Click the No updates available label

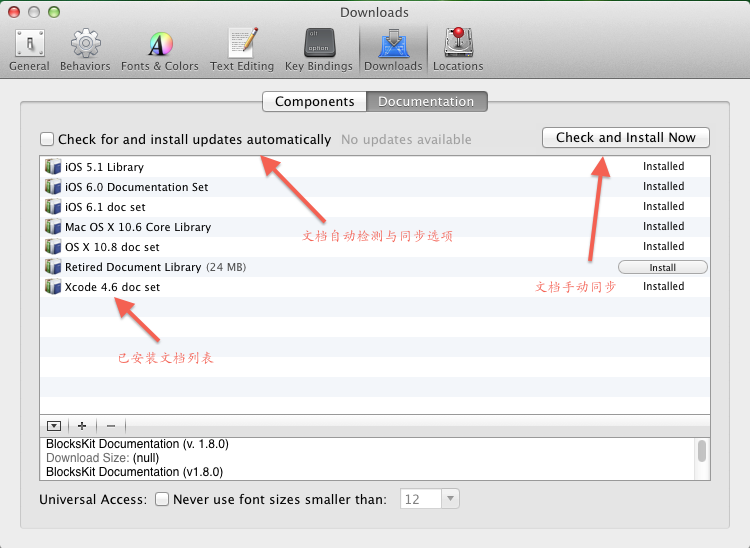click(406, 139)
